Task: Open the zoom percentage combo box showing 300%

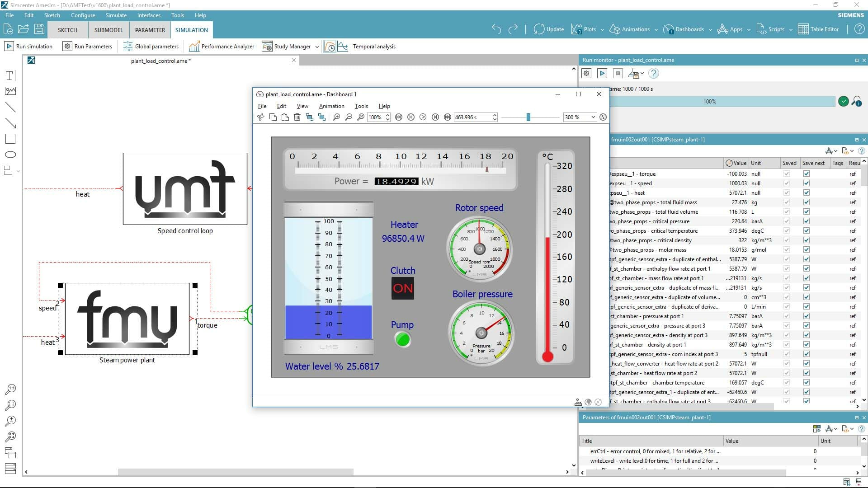Action: [579, 117]
